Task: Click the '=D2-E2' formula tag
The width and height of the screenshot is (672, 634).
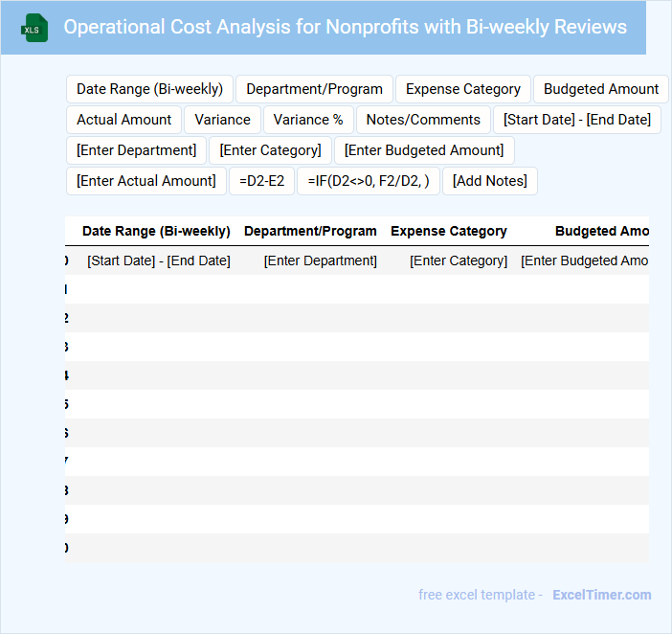Action: click(x=262, y=181)
